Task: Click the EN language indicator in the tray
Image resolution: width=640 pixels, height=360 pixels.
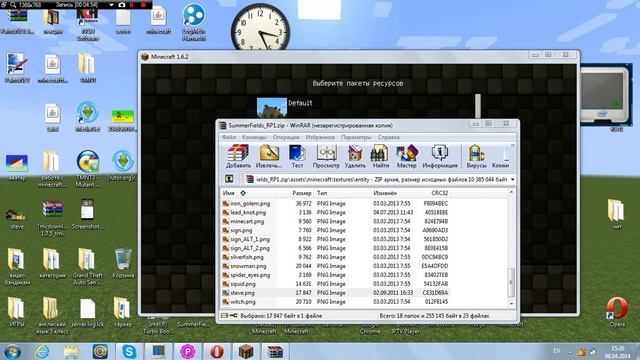Action: [x=557, y=351]
